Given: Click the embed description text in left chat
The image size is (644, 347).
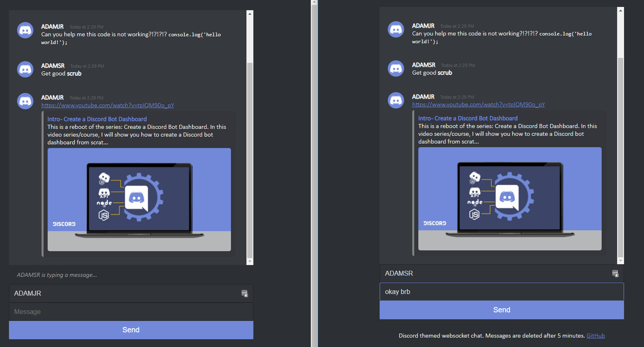Looking at the screenshot, I should pos(137,135).
